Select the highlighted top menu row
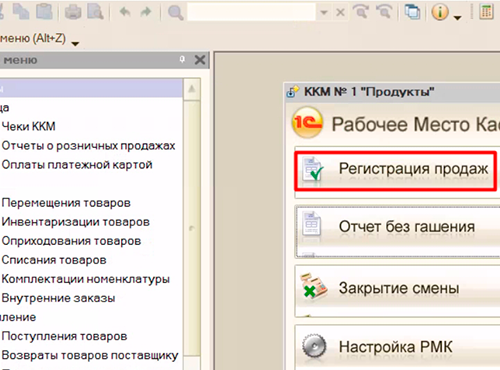 click(x=91, y=88)
